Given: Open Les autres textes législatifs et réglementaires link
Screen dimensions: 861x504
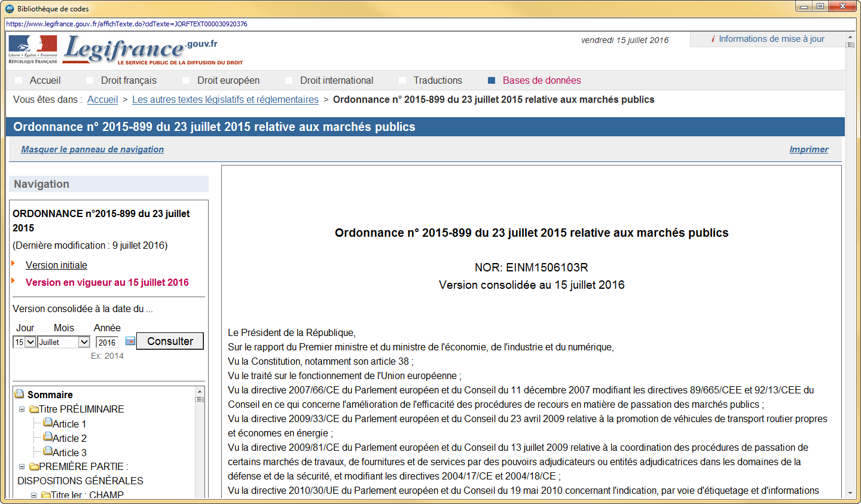Looking at the screenshot, I should point(225,99).
